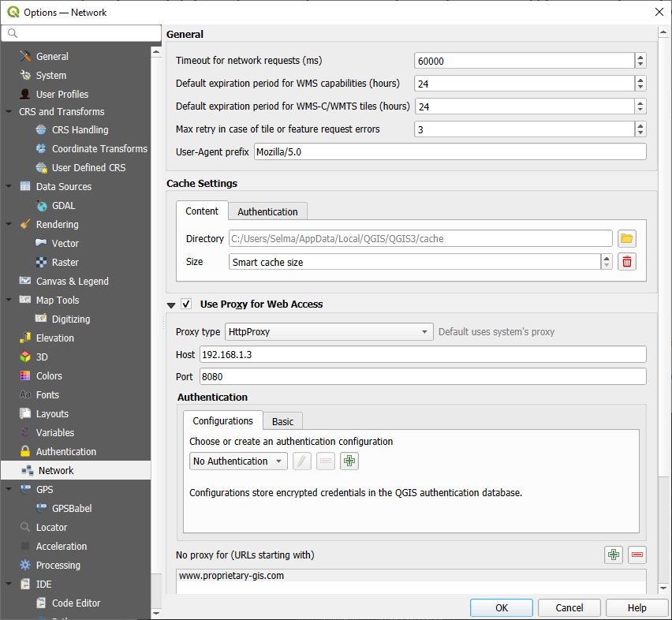The width and height of the screenshot is (672, 620).
Task: Click green plus to add authentication configuration
Action: tap(349, 461)
